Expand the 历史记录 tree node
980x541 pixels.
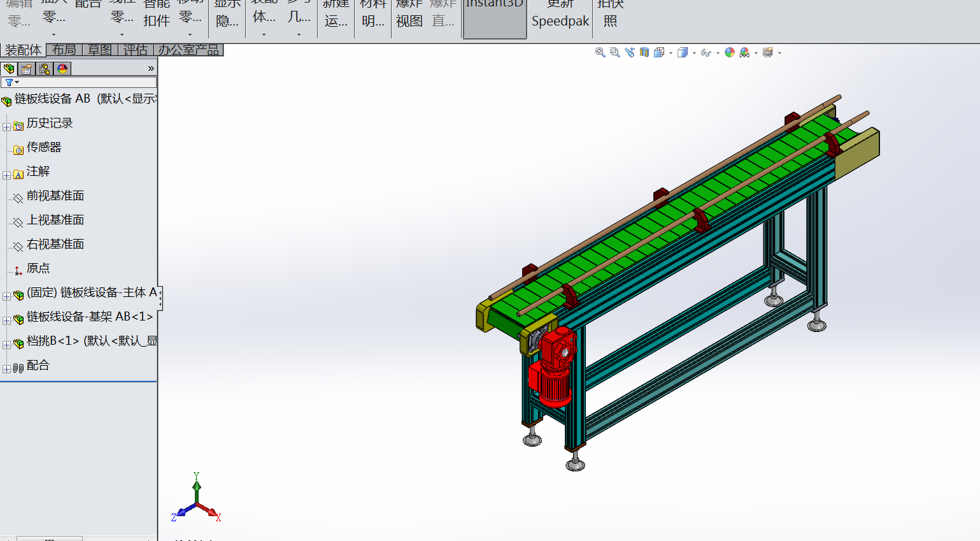coord(6,126)
